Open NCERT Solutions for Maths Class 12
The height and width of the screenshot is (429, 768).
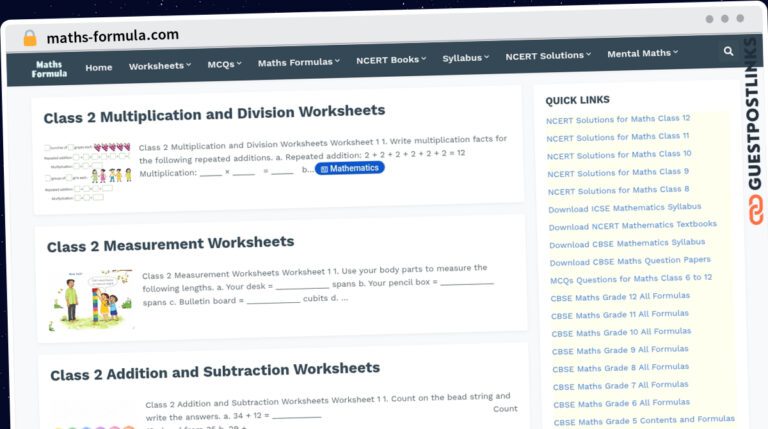[618, 119]
